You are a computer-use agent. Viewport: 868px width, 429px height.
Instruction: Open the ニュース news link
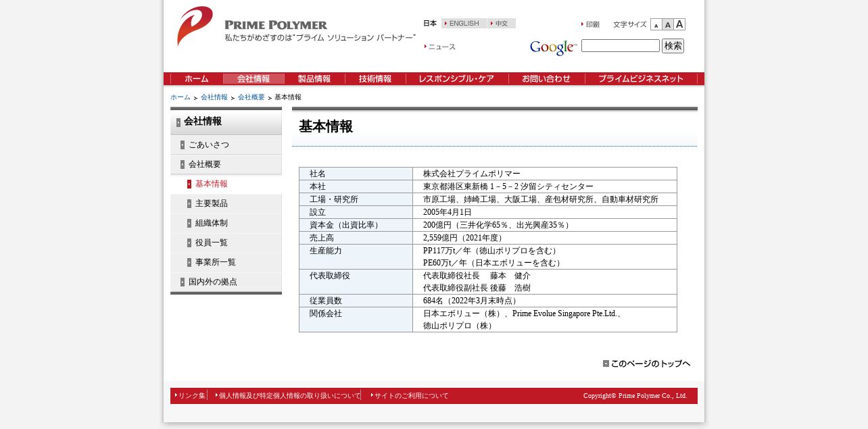tap(440, 47)
